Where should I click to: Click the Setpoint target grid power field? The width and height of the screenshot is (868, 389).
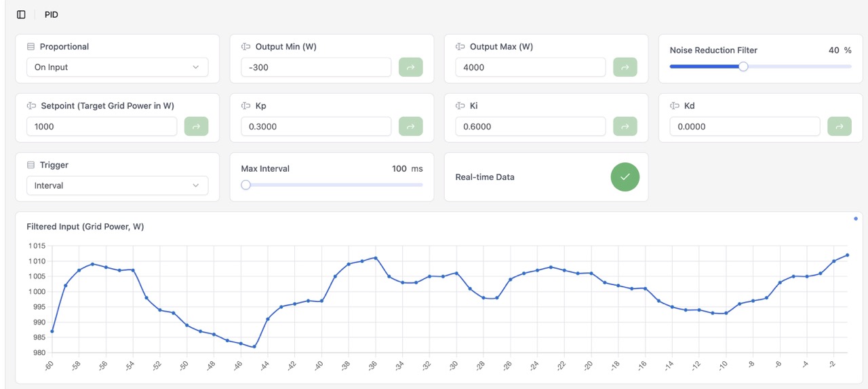point(102,126)
